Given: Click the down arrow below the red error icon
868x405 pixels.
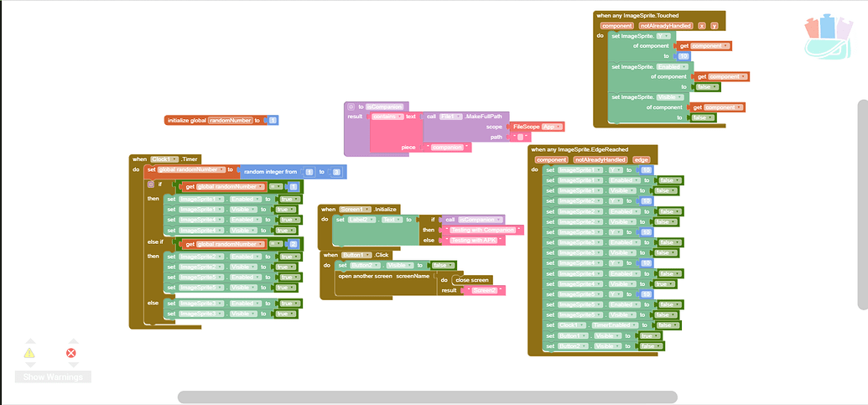Looking at the screenshot, I should [71, 365].
